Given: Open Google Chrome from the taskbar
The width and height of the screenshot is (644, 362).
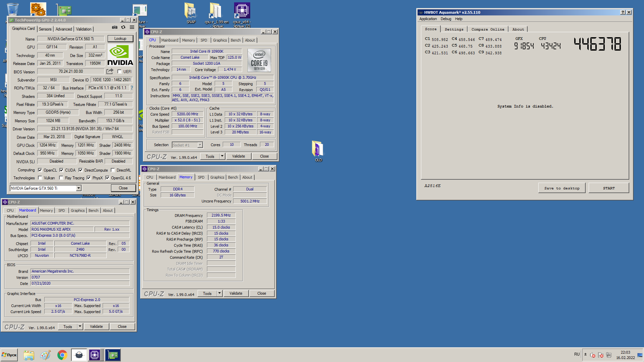Looking at the screenshot, I should pyautogui.click(x=62, y=355).
